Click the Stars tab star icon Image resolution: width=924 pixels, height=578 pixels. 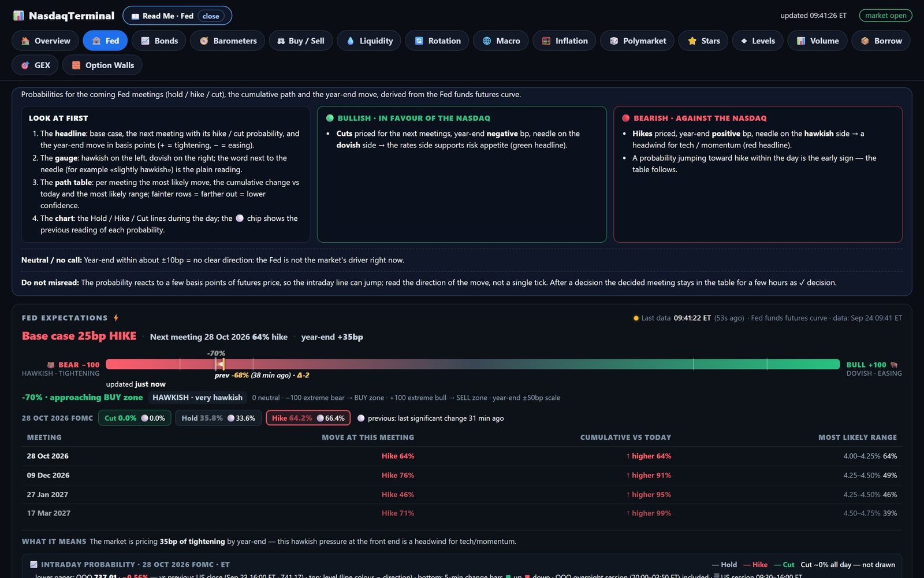coord(692,41)
